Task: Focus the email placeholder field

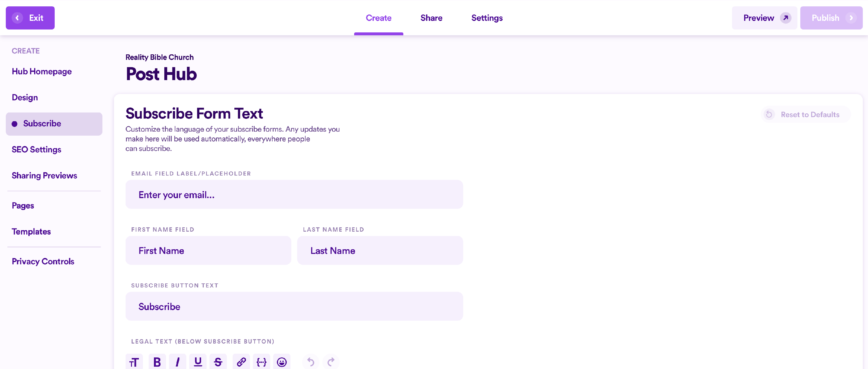Action: pyautogui.click(x=294, y=195)
